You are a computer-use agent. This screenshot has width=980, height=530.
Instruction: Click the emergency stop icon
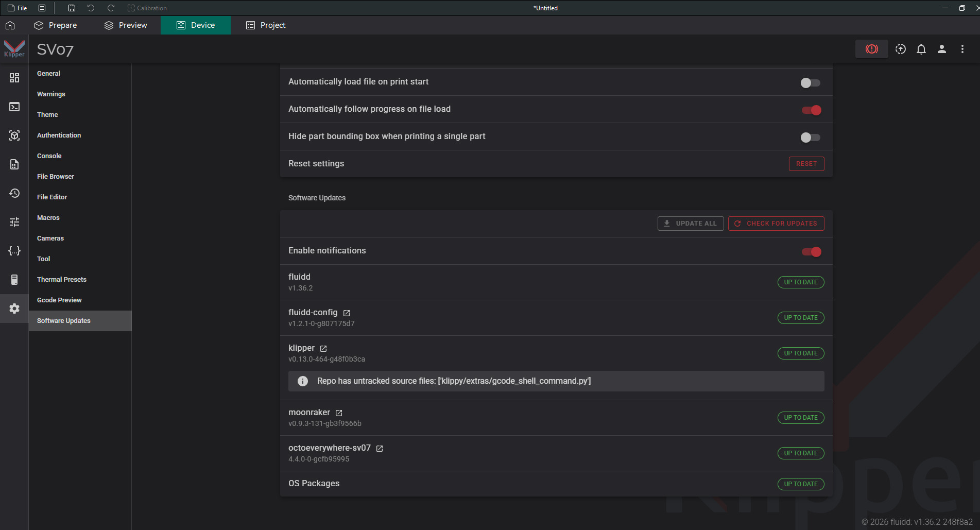pos(871,49)
